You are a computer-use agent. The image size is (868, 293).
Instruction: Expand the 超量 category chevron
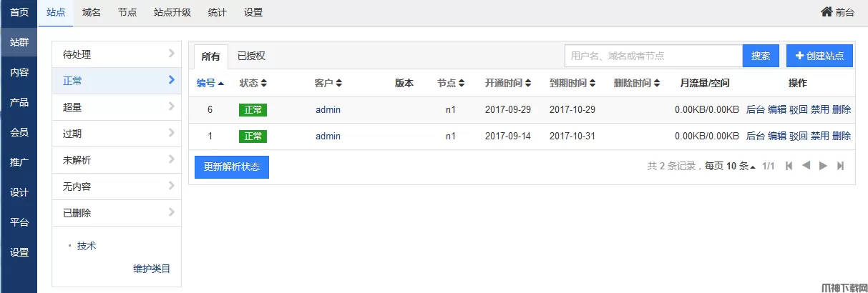click(x=171, y=107)
